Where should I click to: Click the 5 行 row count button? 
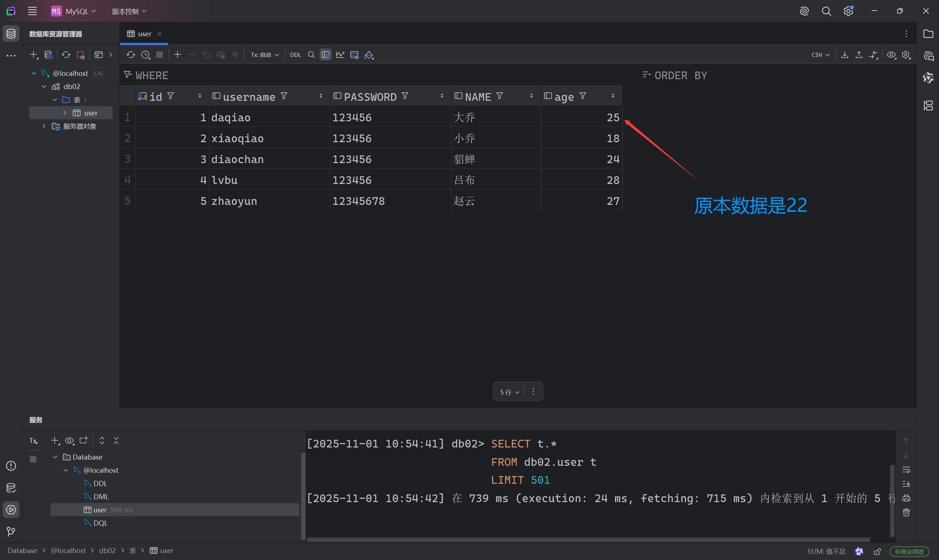pyautogui.click(x=509, y=392)
